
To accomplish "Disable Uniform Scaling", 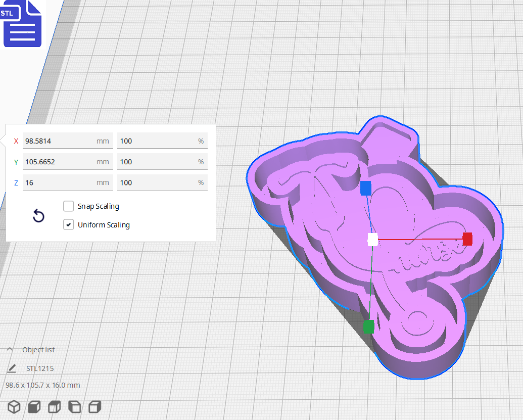I will coord(69,224).
